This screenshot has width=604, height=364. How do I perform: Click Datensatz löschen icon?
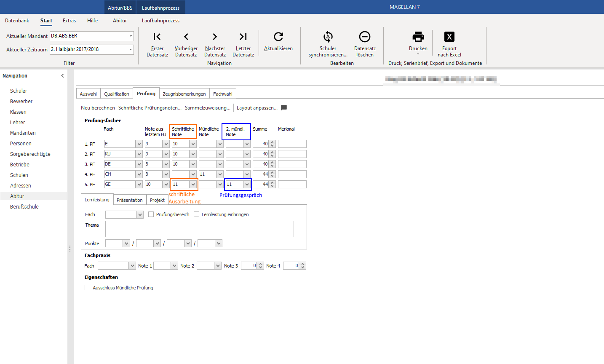tap(365, 37)
